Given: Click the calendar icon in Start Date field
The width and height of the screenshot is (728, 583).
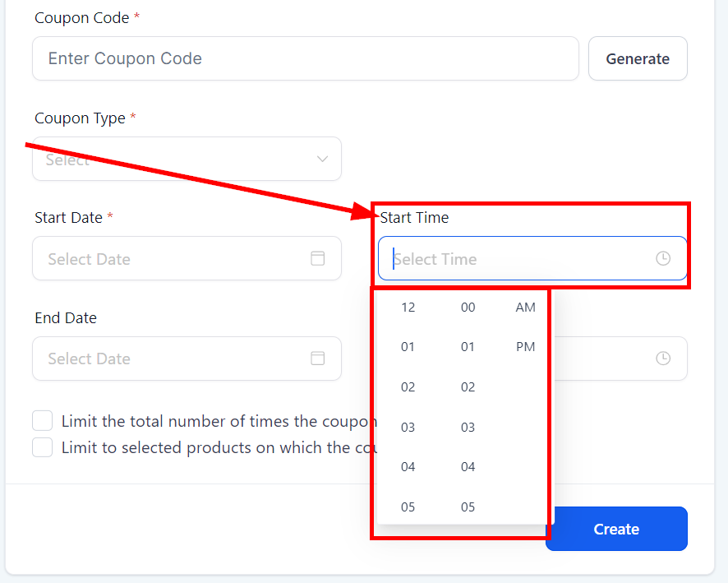Looking at the screenshot, I should pos(318,258).
